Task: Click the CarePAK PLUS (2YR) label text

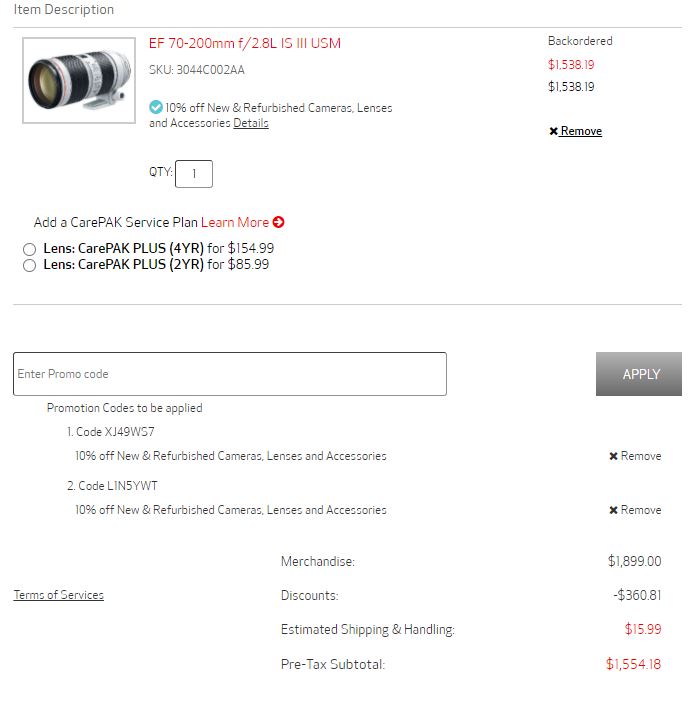Action: pos(124,265)
